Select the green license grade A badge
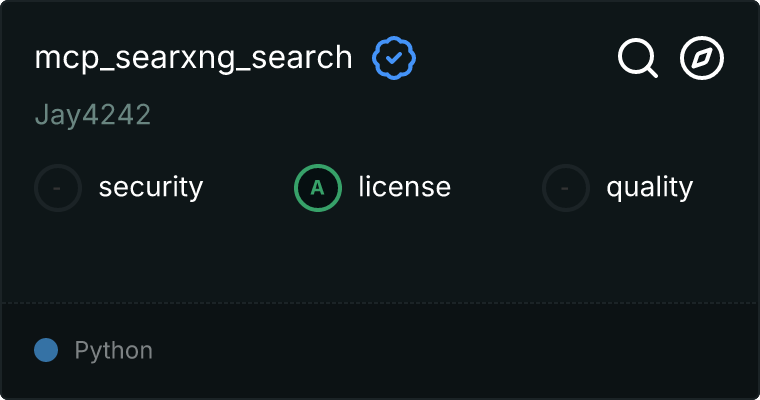The height and width of the screenshot is (400, 760). point(318,187)
